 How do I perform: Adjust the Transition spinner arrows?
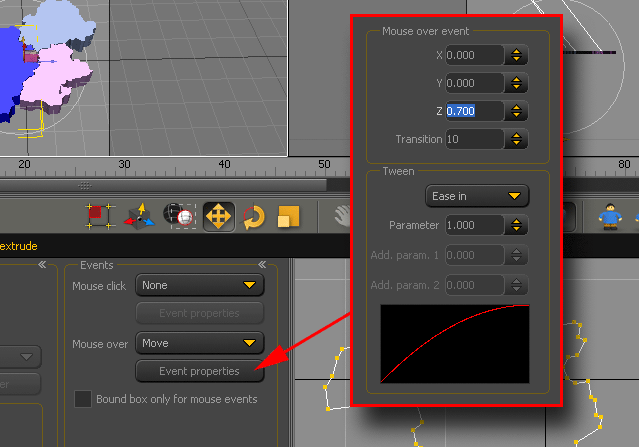[516, 139]
